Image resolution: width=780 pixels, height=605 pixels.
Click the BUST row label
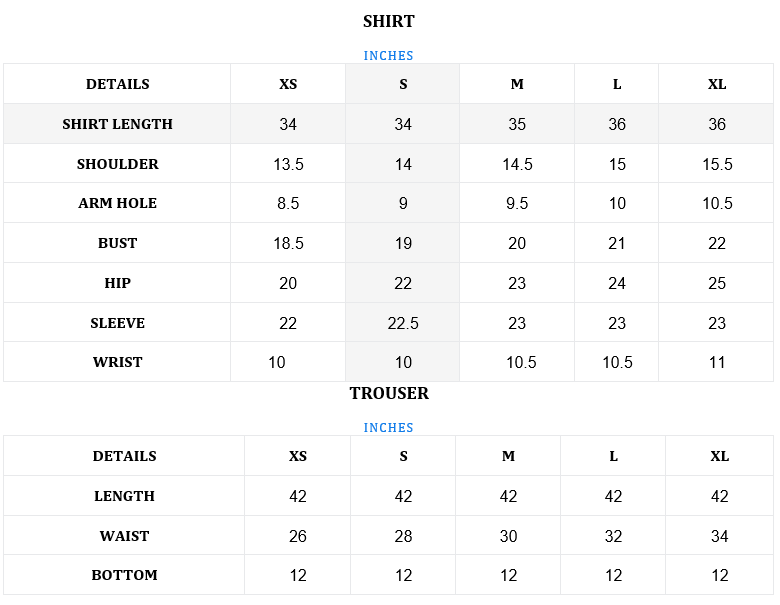pos(117,243)
